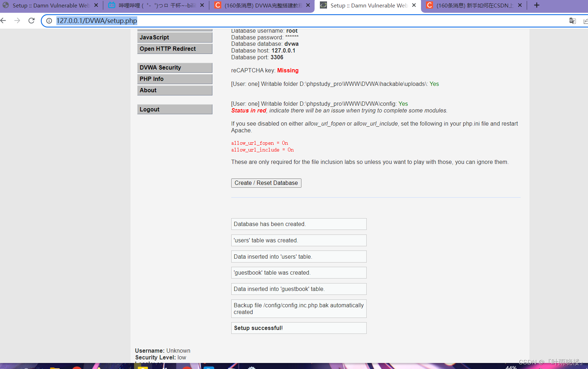Open the Google Translate icon in address bar

point(572,21)
